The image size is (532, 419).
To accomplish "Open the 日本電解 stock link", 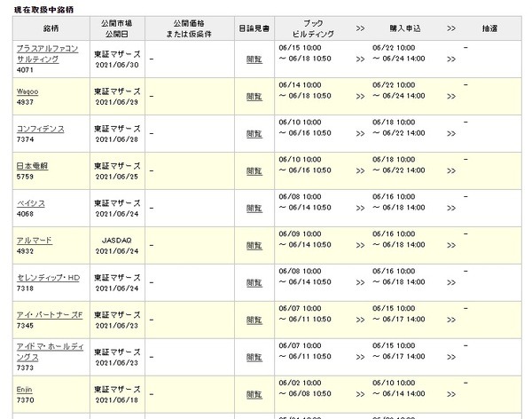I will coord(32,166).
